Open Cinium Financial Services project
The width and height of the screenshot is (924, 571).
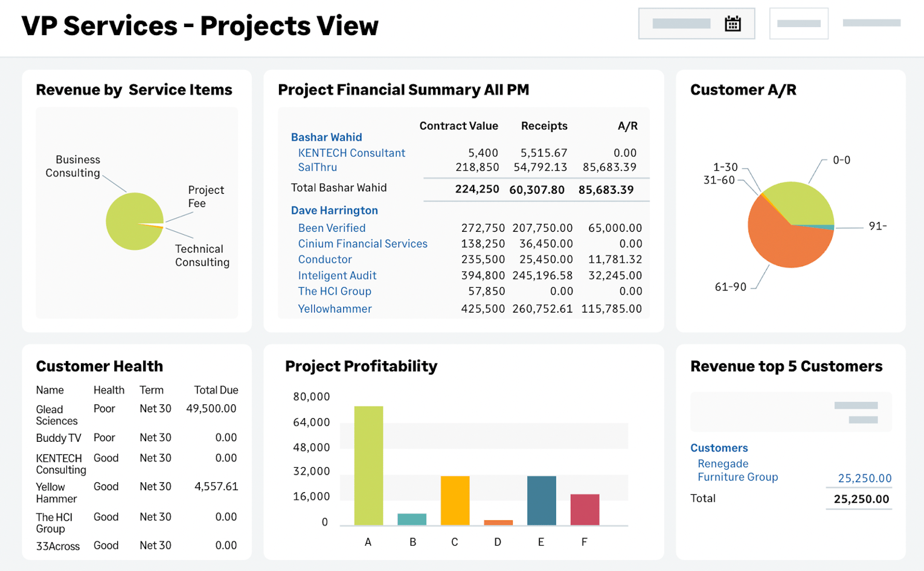[x=362, y=243]
